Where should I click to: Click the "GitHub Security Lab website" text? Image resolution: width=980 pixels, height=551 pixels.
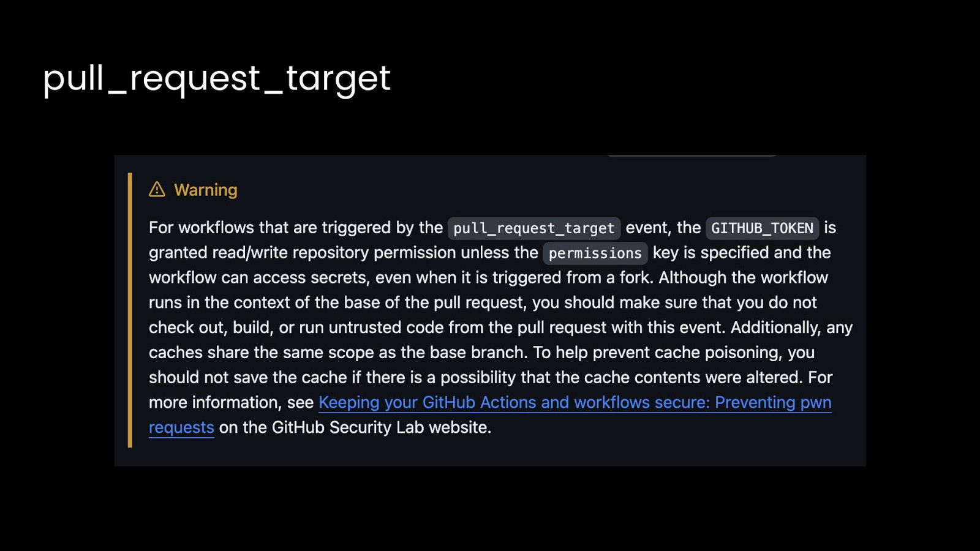(x=381, y=427)
